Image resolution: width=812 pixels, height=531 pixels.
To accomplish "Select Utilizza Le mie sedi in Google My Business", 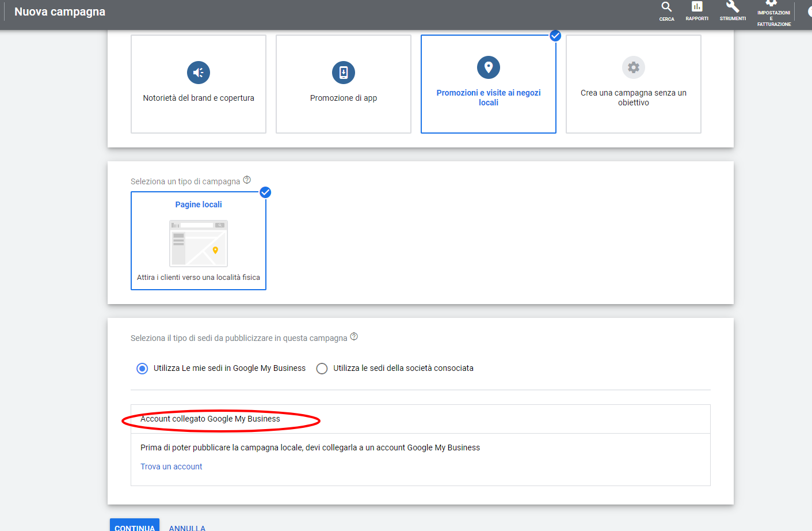I will pos(142,369).
